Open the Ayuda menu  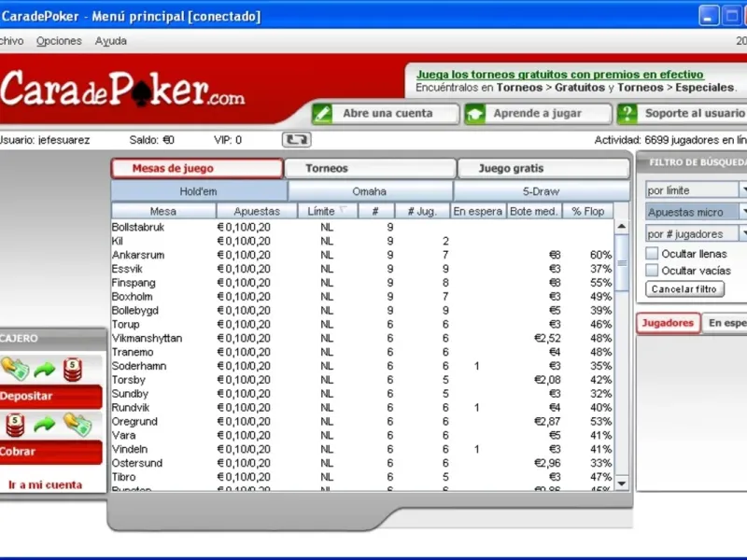tap(111, 41)
